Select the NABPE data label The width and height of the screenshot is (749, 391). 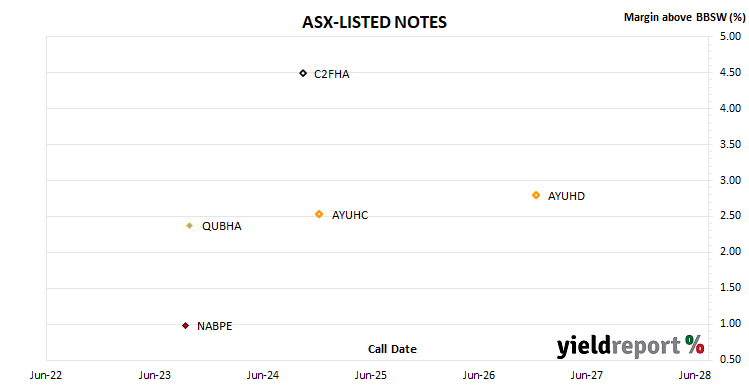(214, 326)
